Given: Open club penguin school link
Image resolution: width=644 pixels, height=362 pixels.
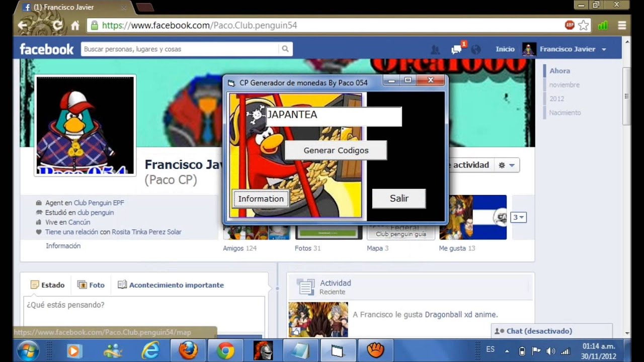Looking at the screenshot, I should point(96,213).
